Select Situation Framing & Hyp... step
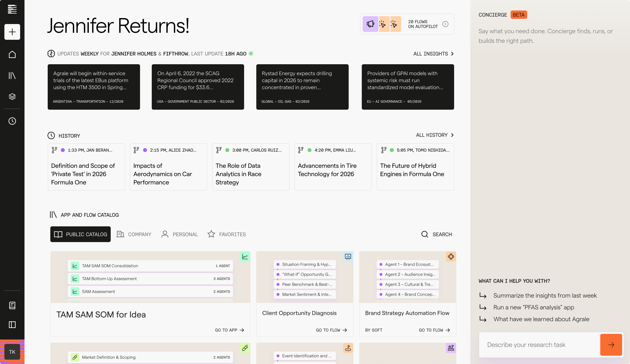The height and width of the screenshot is (364, 630). coord(304,264)
